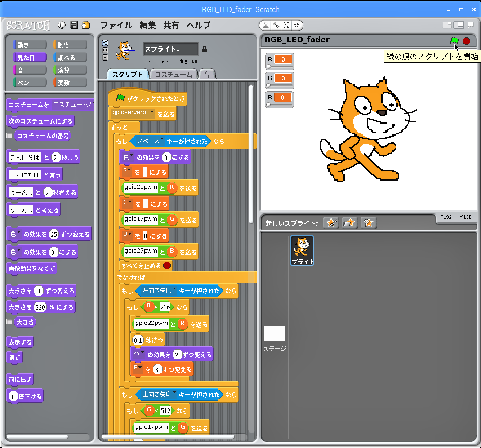Select the 見た目 block category
Screen dimensions: 481x448
click(30, 58)
